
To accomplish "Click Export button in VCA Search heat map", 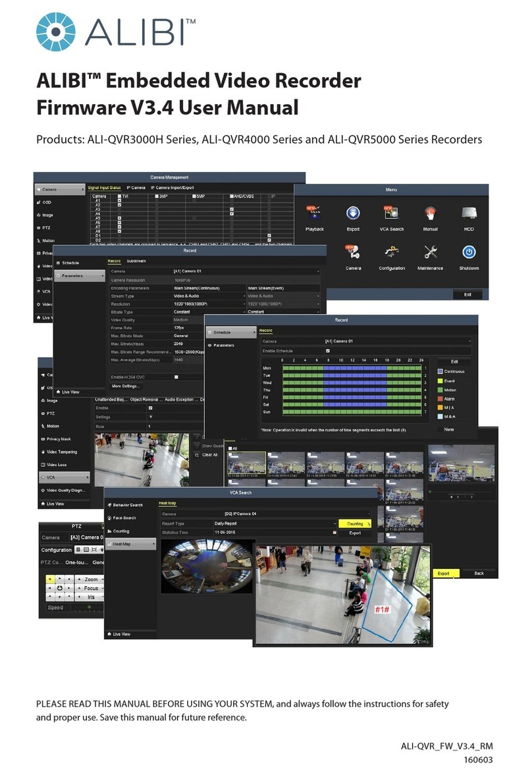I will (354, 533).
